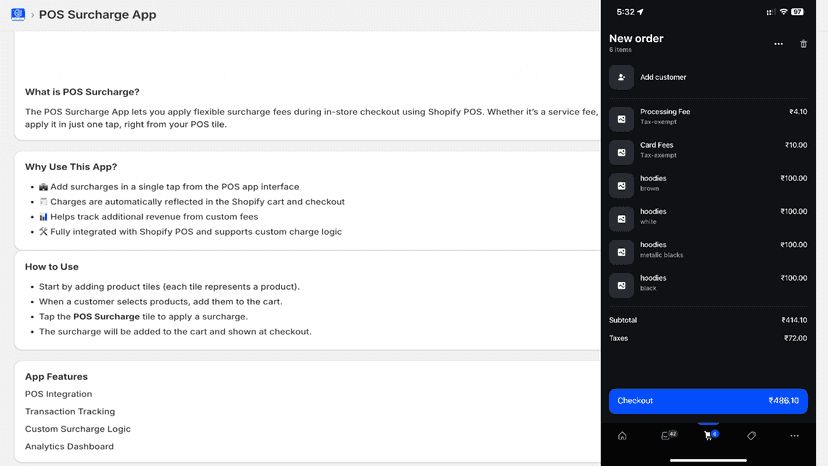Click the Processing Fee item thumbnail
Viewport: 828px width, 466px height.
click(x=622, y=119)
